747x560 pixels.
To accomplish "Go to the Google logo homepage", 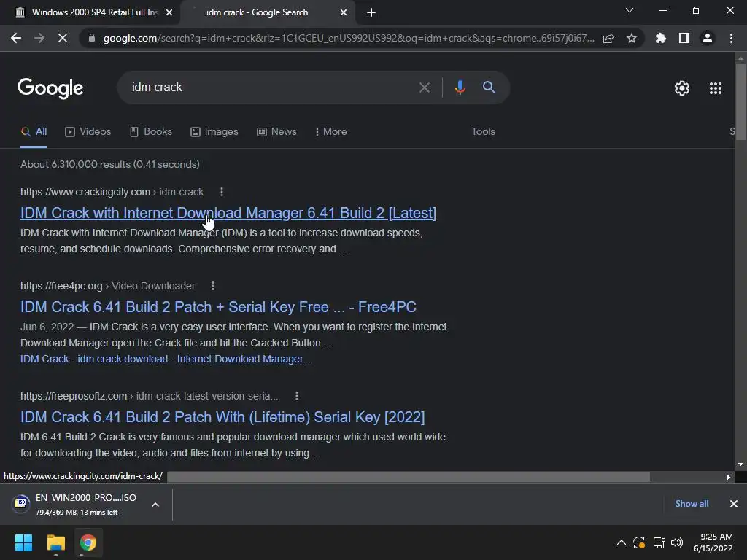I will click(50, 88).
